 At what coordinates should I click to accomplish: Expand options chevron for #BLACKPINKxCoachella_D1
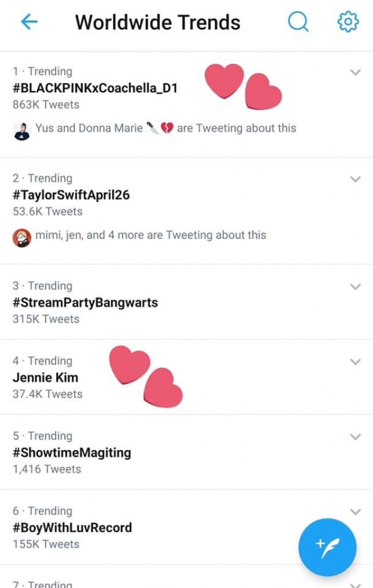[355, 72]
